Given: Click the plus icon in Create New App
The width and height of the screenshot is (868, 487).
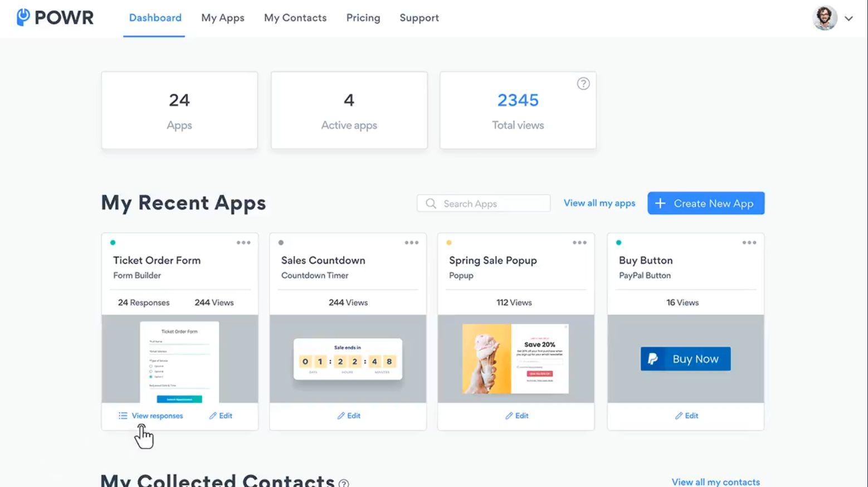Looking at the screenshot, I should 660,203.
